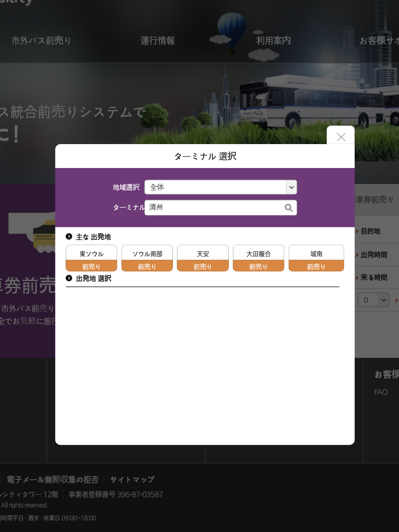
Task: Open the サイトマップ footer link
Action: 132,480
